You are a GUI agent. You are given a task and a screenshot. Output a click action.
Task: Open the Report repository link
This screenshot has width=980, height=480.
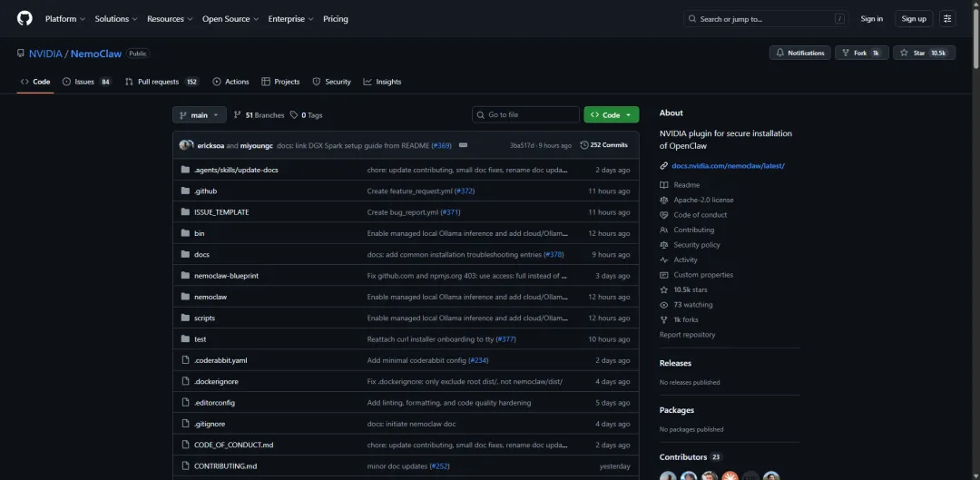point(687,335)
